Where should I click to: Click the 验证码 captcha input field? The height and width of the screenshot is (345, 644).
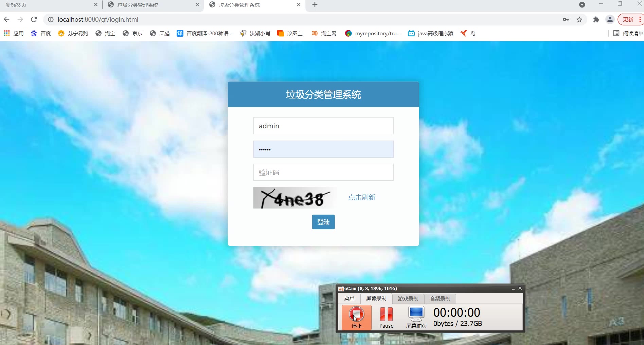pos(323,172)
